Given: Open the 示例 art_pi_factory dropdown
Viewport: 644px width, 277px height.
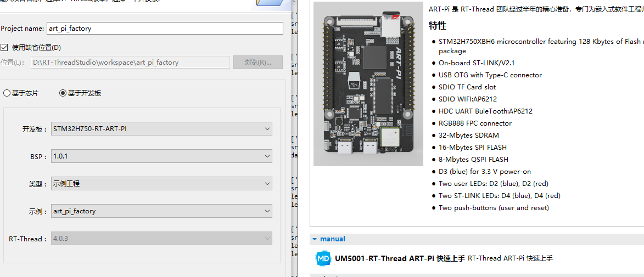Looking at the screenshot, I should point(161,211).
